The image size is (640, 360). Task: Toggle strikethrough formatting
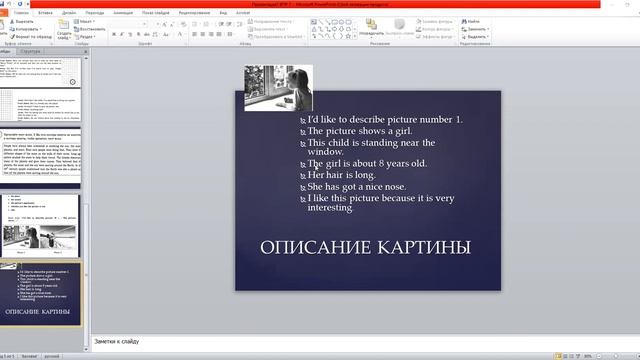[x=147, y=35]
